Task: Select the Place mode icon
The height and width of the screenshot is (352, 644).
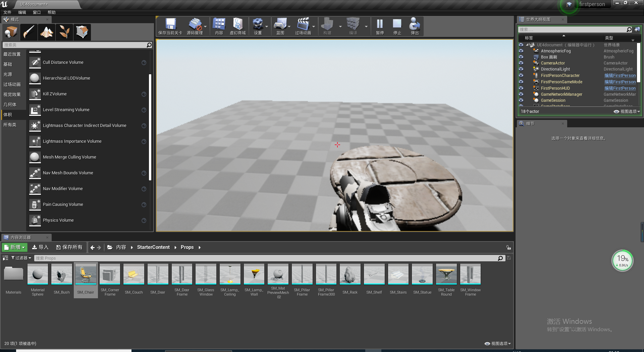Action: point(11,32)
